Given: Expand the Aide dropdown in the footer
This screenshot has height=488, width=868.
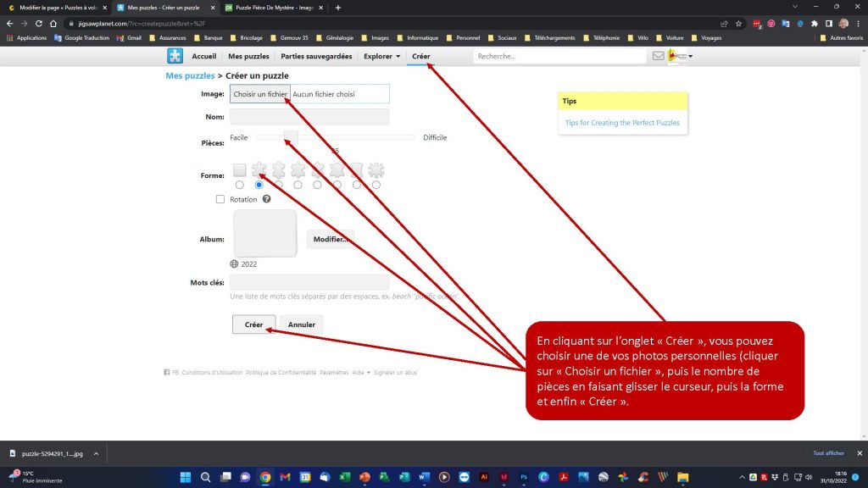Looking at the screenshot, I should tap(363, 373).
